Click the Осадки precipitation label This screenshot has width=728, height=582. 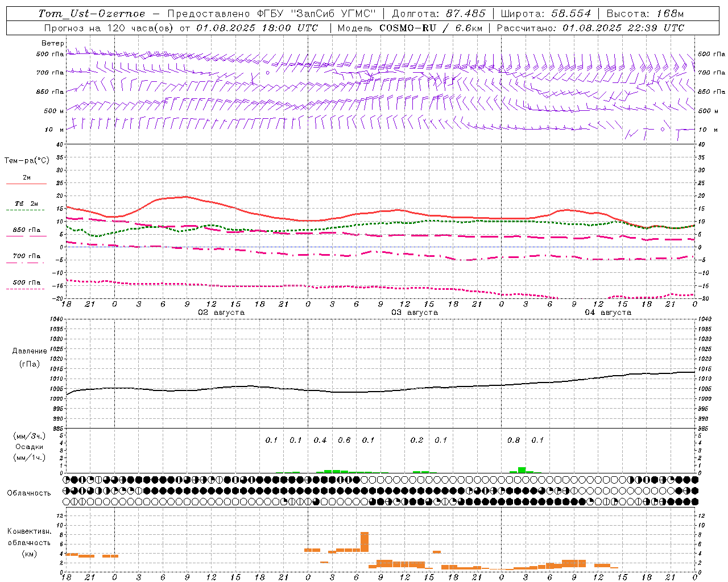pos(30,447)
